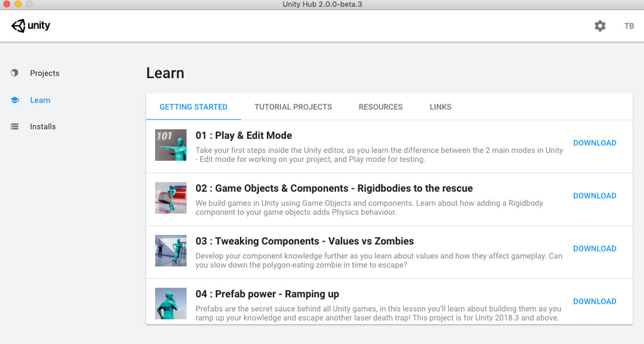
Task: Download the Prefab power tutorial
Action: [x=595, y=301]
